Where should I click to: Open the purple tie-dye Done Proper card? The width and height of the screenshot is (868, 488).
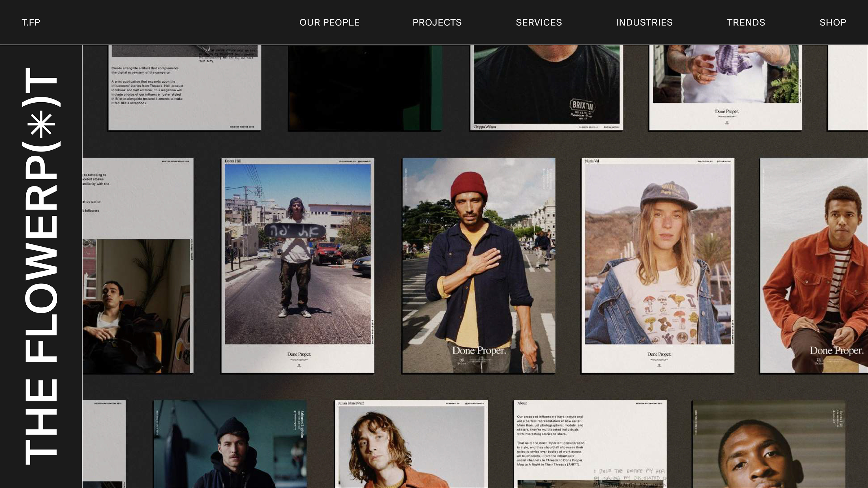click(x=725, y=88)
